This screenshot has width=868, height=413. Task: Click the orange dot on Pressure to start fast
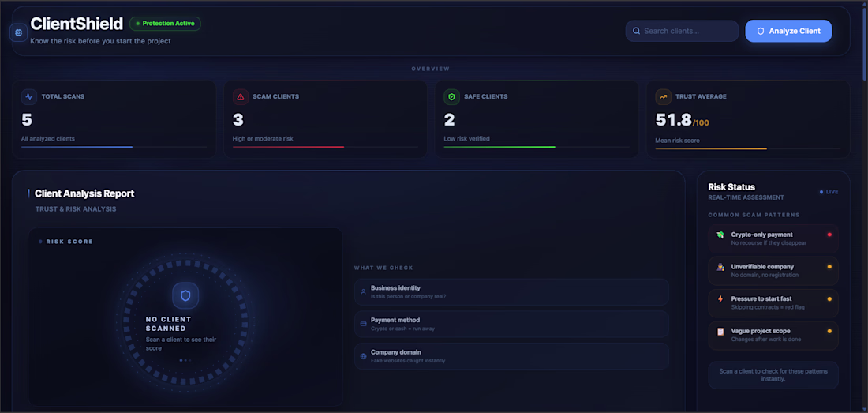(x=829, y=299)
